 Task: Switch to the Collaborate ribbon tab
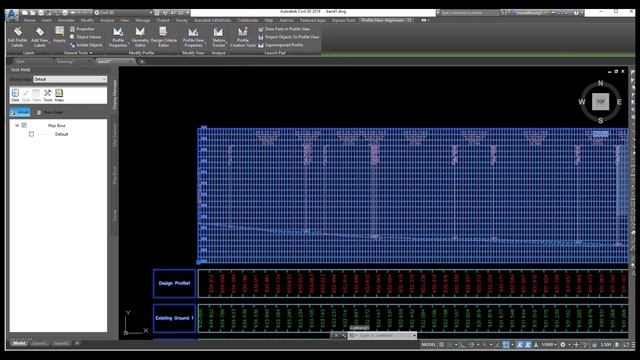pos(248,20)
